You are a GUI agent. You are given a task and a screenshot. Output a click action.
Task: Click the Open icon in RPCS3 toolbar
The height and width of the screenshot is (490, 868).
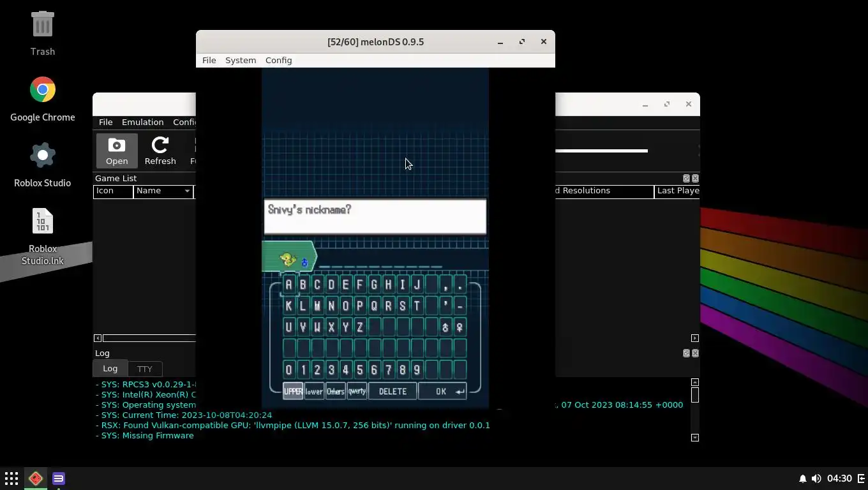(x=117, y=151)
